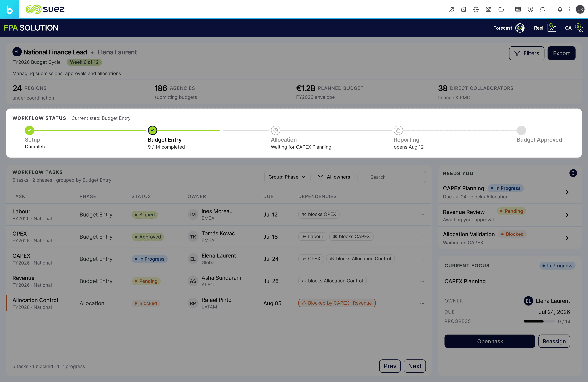
Task: Click the Signed status badge
Action: (x=145, y=215)
